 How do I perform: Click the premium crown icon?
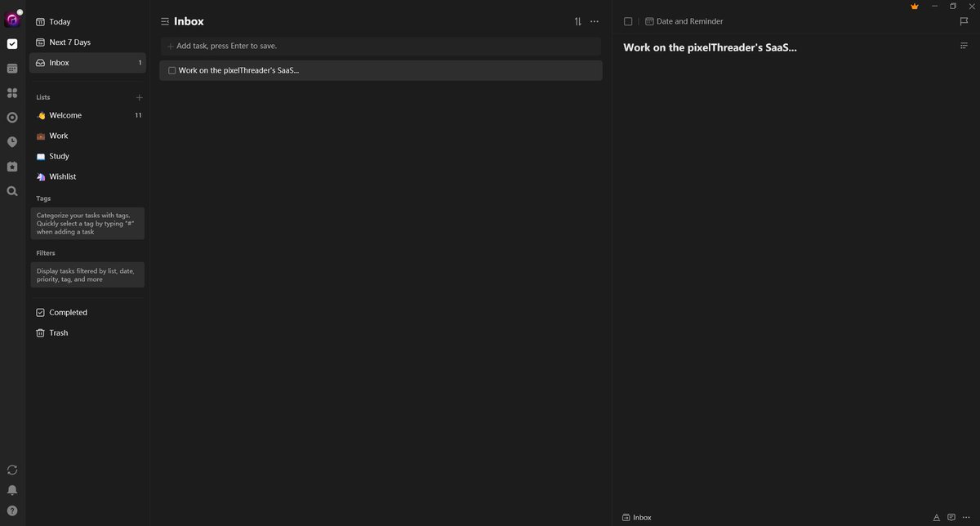pyautogui.click(x=915, y=7)
